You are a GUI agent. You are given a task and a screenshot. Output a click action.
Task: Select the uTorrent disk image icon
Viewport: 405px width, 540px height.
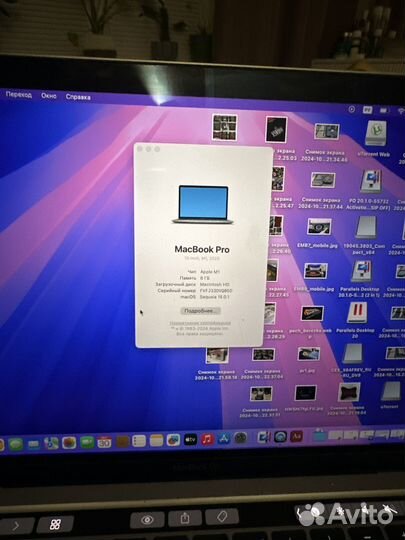click(x=391, y=391)
